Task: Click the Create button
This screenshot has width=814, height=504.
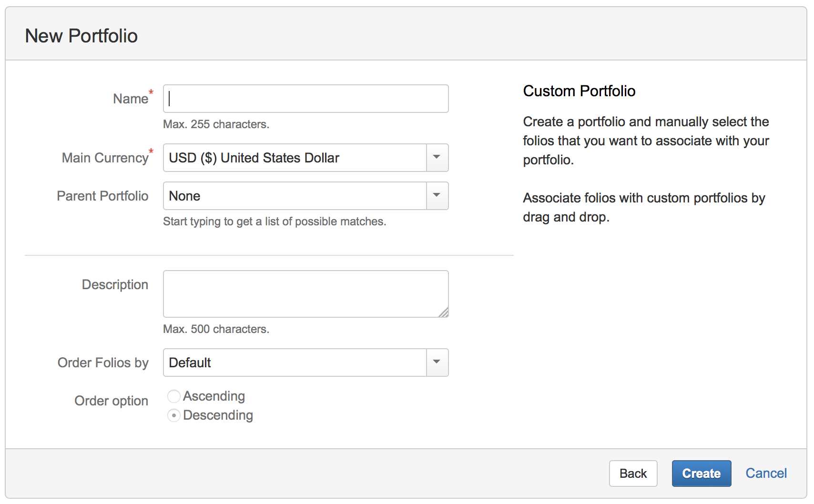Action: click(701, 473)
